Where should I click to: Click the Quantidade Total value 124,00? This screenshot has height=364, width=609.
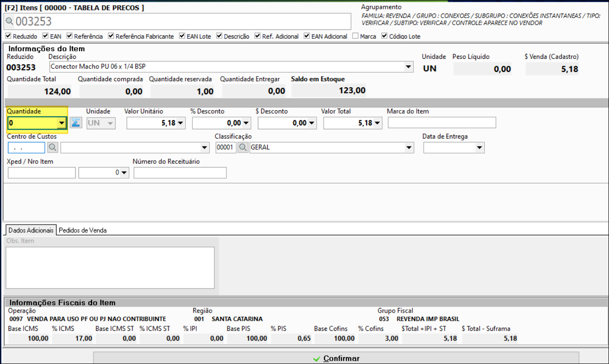tap(57, 91)
